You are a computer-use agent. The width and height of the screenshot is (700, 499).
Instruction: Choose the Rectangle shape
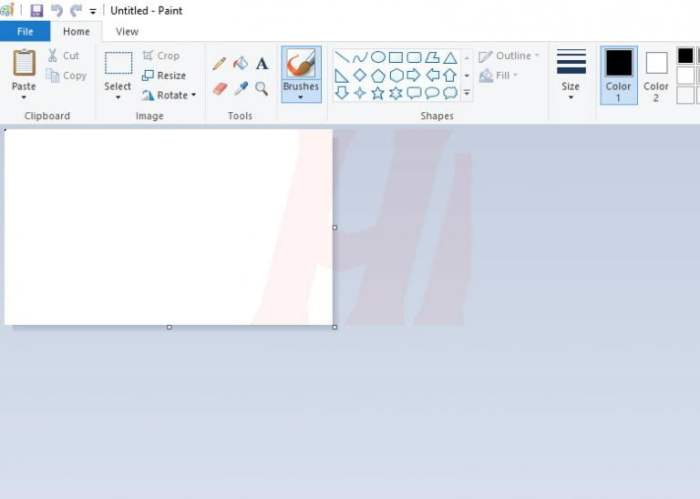click(x=396, y=57)
